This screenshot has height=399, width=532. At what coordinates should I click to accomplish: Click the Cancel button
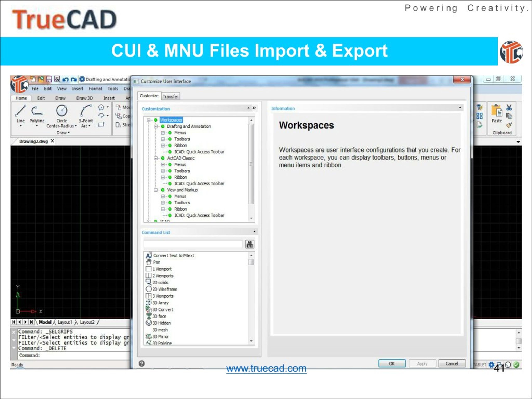[452, 363]
